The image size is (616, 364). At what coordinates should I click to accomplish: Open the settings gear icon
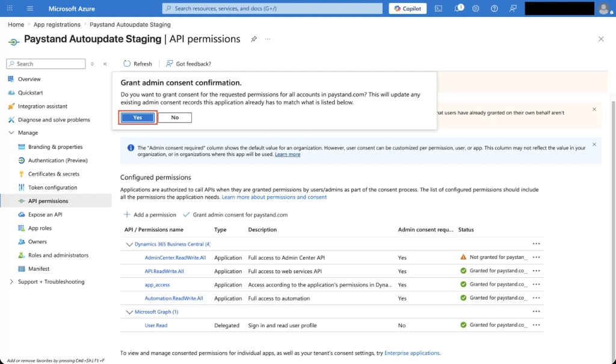point(476,8)
